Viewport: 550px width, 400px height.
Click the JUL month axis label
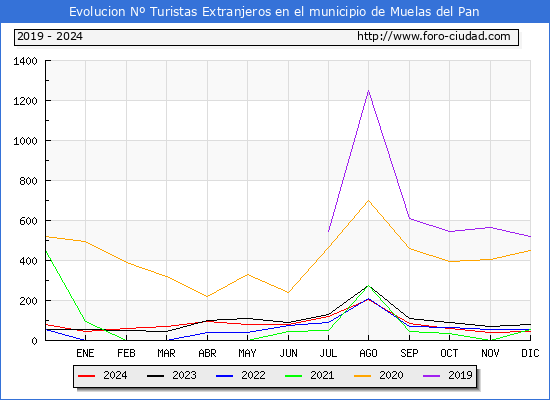[x=328, y=353]
